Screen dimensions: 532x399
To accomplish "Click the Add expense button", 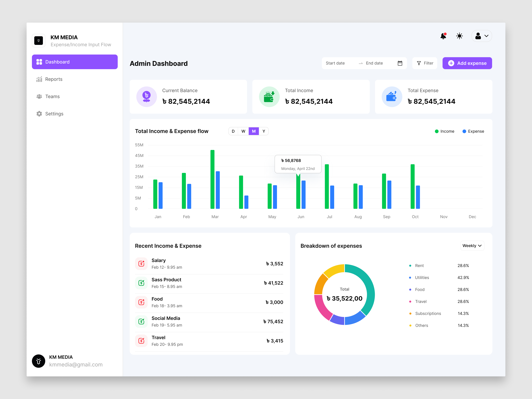I will point(467,63).
